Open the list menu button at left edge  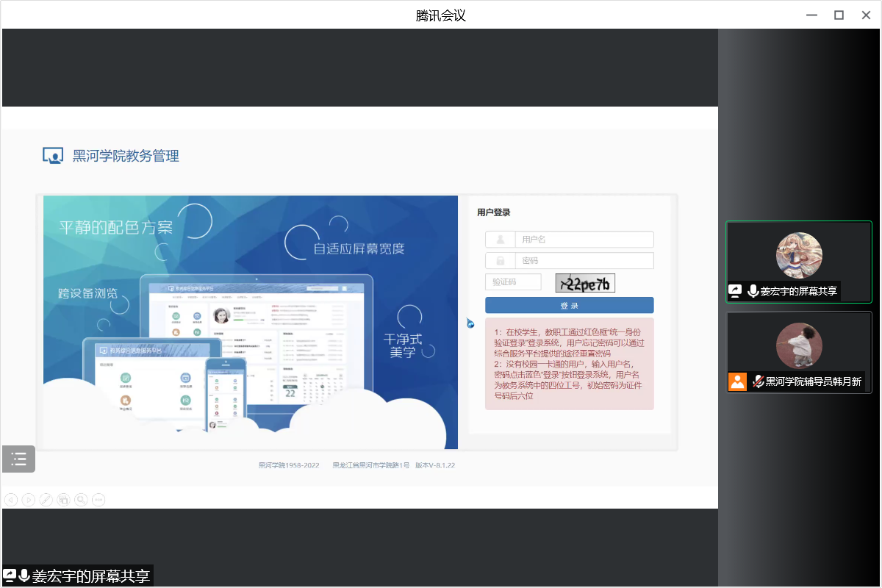18,459
